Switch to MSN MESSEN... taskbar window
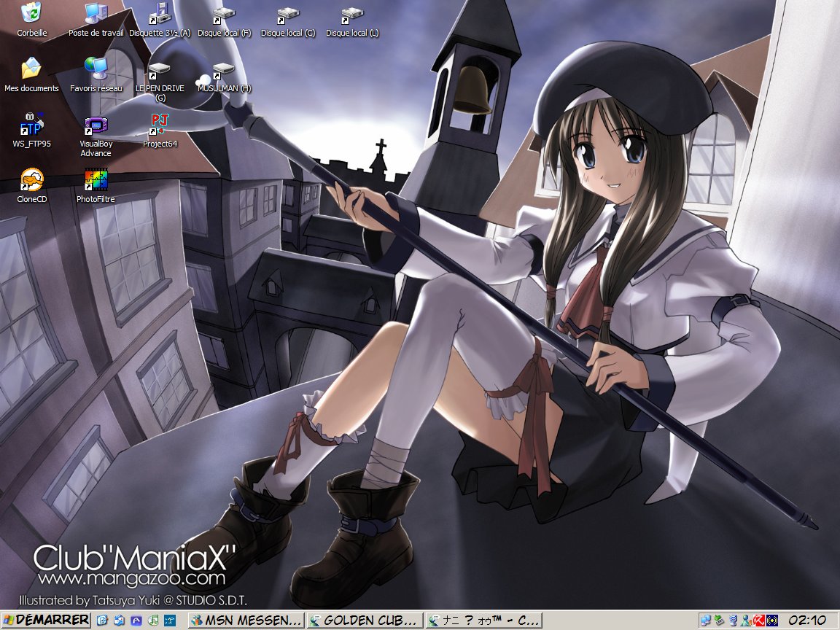 point(246,621)
